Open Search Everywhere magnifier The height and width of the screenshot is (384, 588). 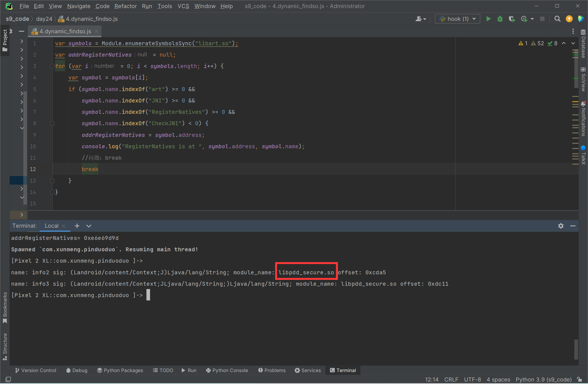point(557,19)
